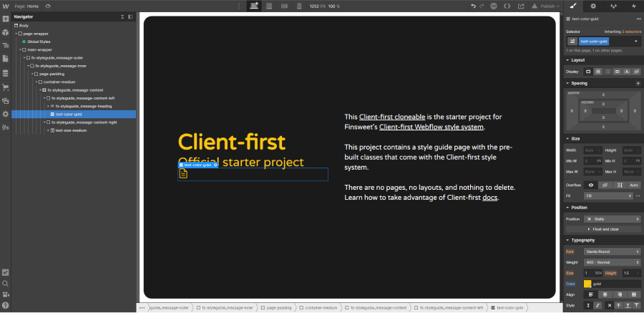Open the search magnifier tool
Viewport: 644px width, 313px height.
(5, 284)
